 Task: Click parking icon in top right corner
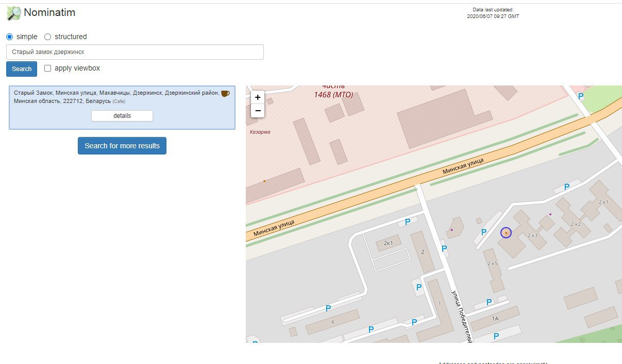pos(581,96)
